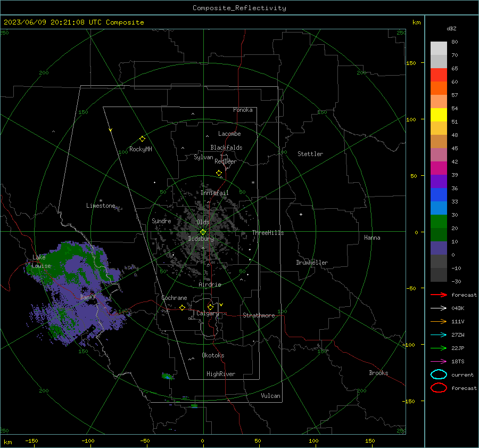The height and width of the screenshot is (448, 479).
Task: Click the dBZ legend heading
Action: pos(451,28)
